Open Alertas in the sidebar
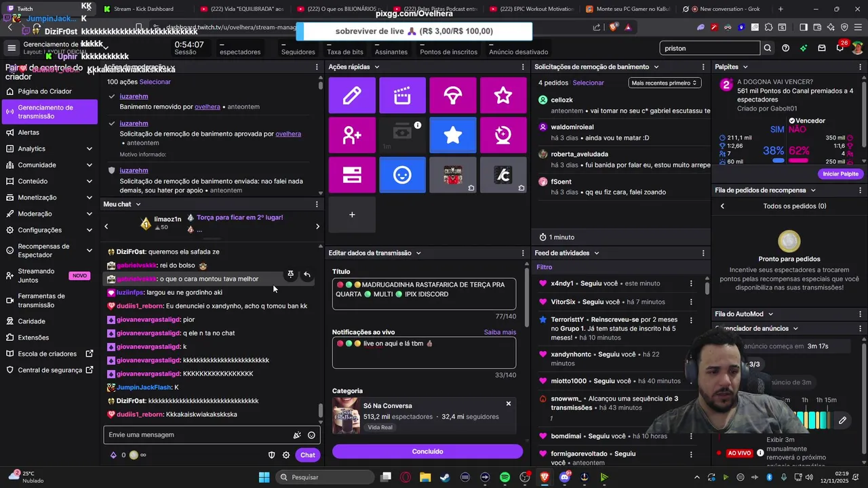The width and height of the screenshot is (868, 488). coord(49,132)
